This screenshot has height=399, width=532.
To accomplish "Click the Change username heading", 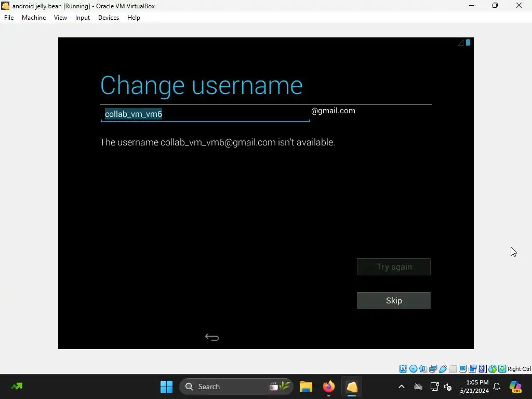I will tap(201, 85).
